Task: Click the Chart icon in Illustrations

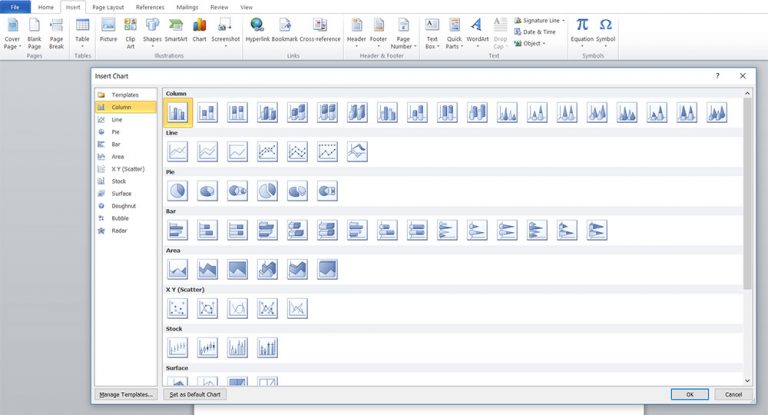Action: [199, 30]
